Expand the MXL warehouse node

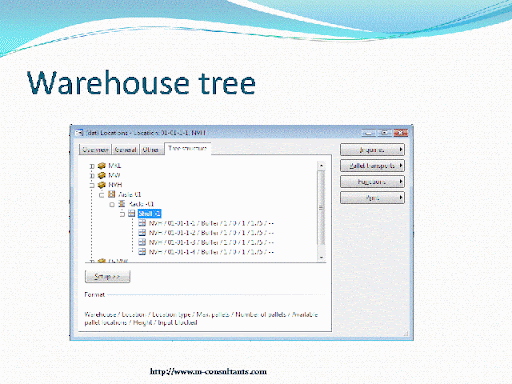(92, 166)
